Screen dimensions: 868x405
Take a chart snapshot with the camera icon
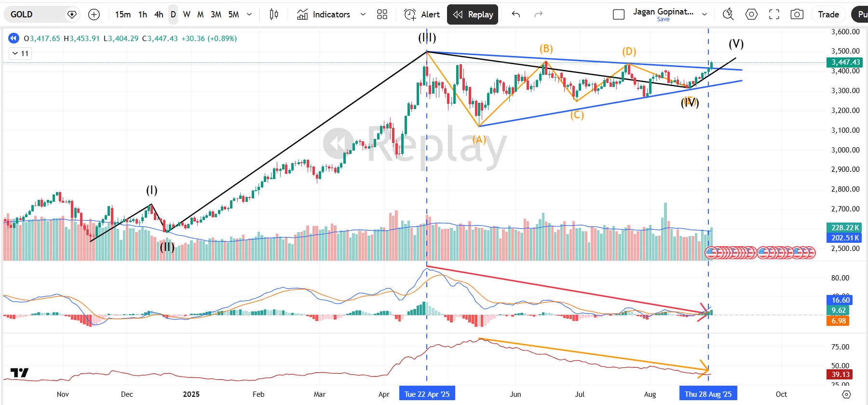797,14
